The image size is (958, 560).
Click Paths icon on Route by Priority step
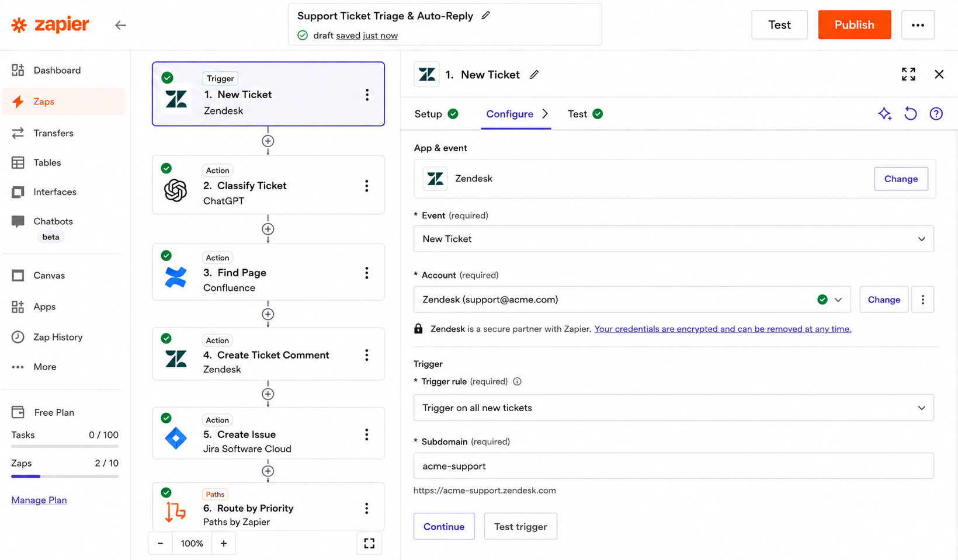175,512
